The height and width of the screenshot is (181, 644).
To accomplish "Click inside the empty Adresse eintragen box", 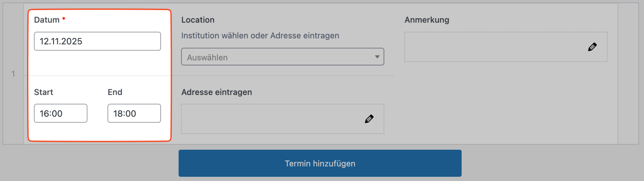I will [x=270, y=119].
